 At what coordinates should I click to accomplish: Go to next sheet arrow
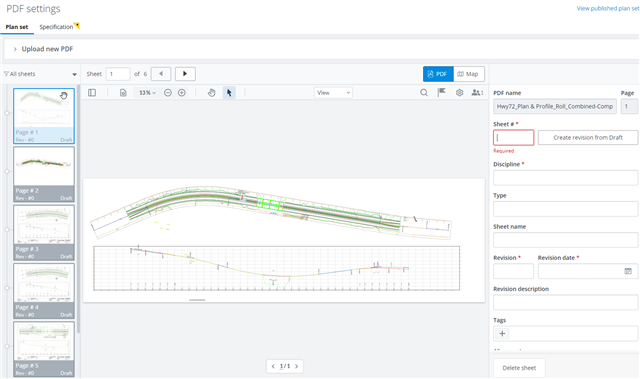(185, 74)
